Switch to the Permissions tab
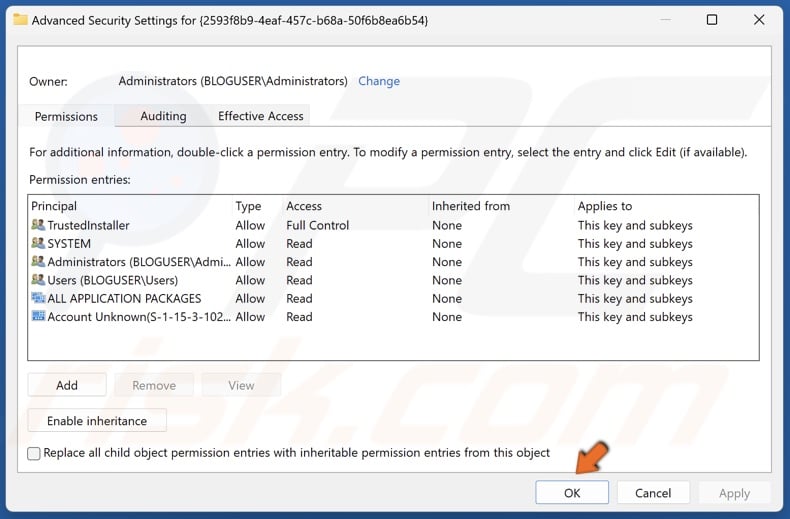 (x=66, y=116)
